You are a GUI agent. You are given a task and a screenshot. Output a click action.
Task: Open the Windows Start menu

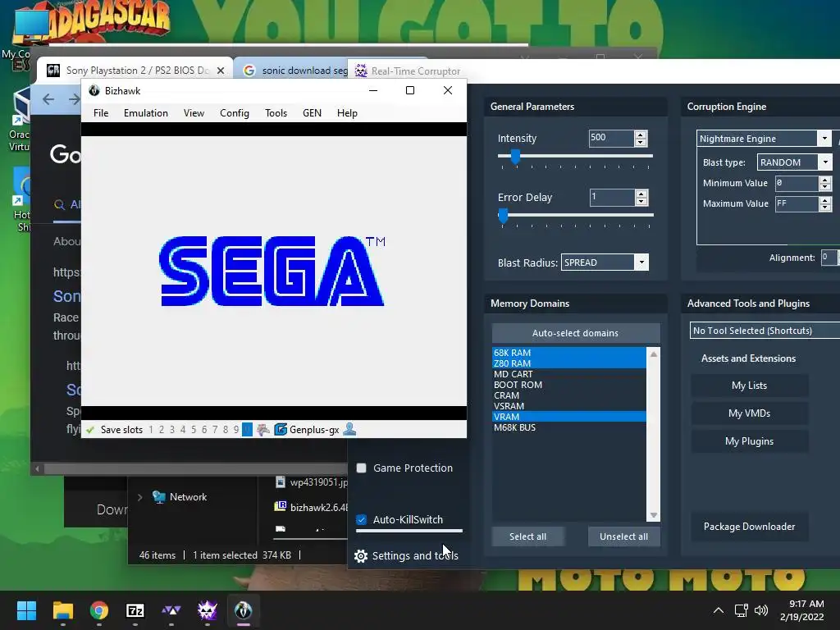click(x=26, y=610)
